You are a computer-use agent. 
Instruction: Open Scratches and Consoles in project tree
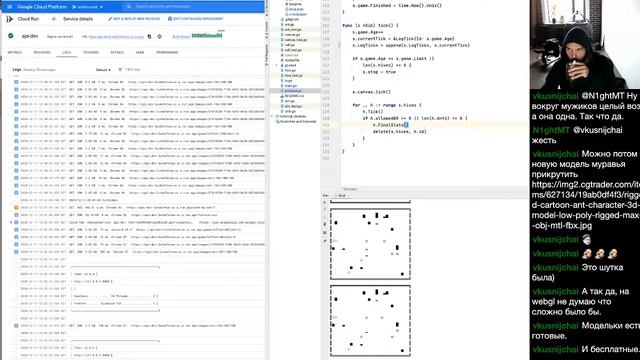click(296, 121)
